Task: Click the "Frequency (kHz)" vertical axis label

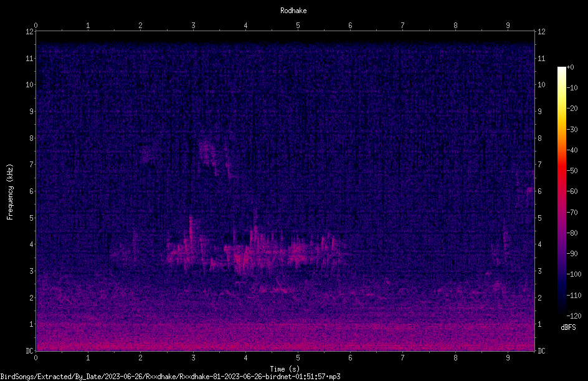Action: click(x=10, y=192)
